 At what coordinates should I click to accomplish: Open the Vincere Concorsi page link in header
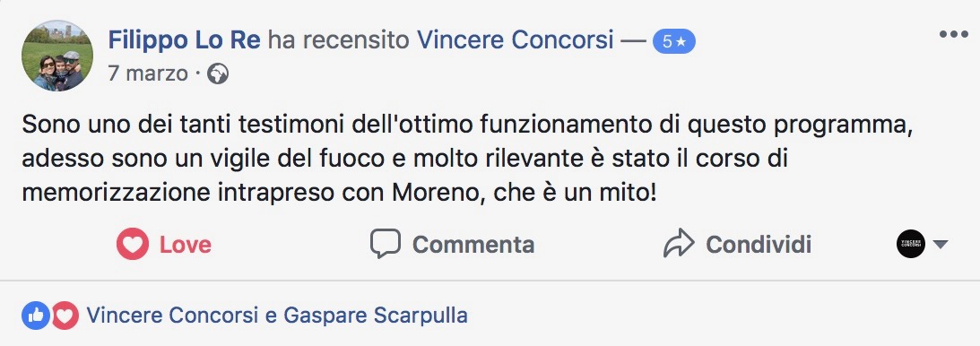point(515,40)
